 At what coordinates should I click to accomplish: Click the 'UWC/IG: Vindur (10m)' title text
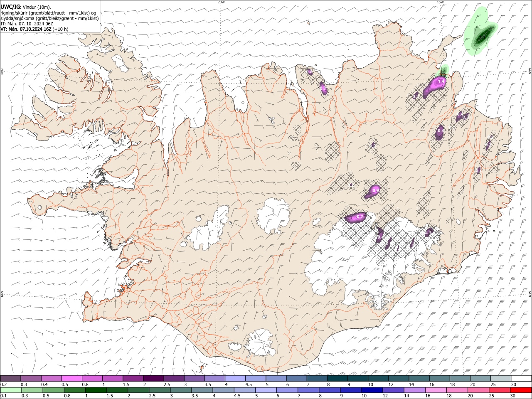click(26, 7)
